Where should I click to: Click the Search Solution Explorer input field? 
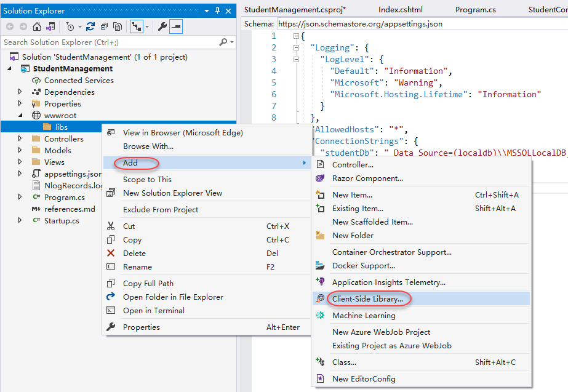[x=105, y=42]
